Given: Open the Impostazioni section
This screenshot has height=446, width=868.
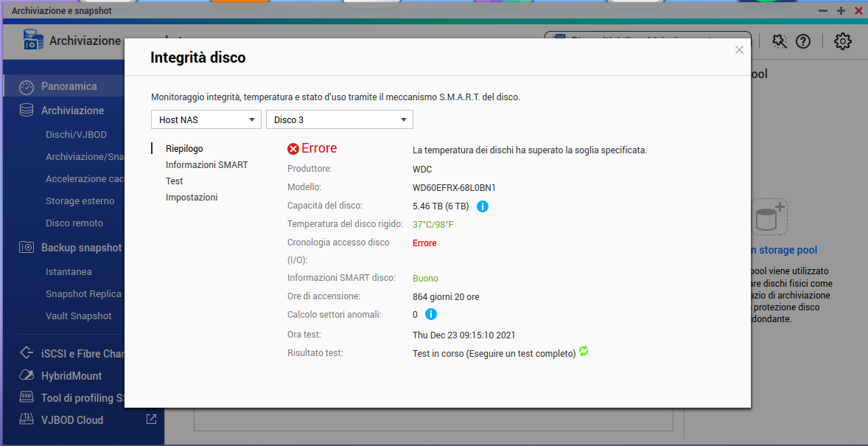Looking at the screenshot, I should coord(192,198).
